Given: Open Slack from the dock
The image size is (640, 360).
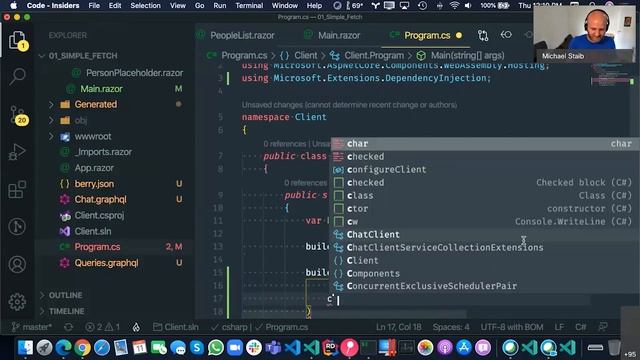Looking at the screenshot, I should [x=254, y=348].
